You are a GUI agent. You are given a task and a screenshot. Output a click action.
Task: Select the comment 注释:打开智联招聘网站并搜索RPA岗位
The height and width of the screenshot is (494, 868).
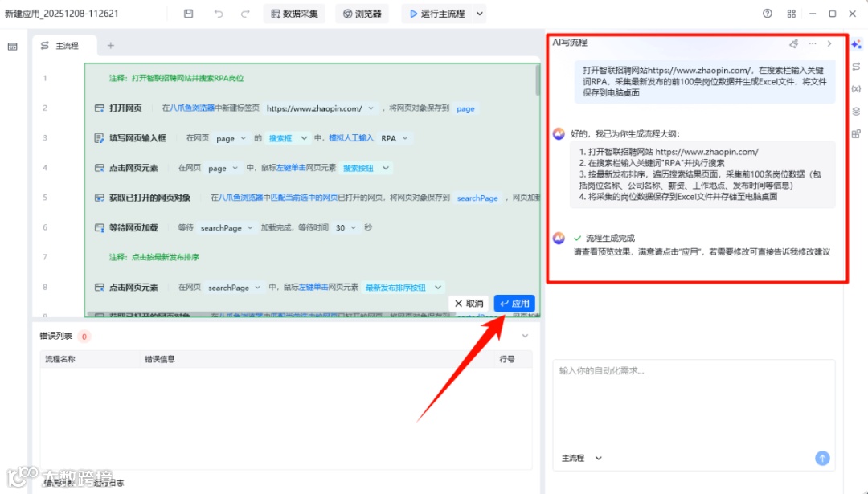pyautogui.click(x=176, y=78)
